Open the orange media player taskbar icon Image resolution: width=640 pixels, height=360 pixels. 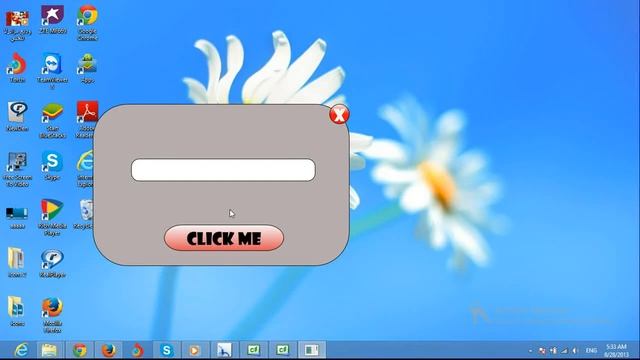(x=195, y=350)
